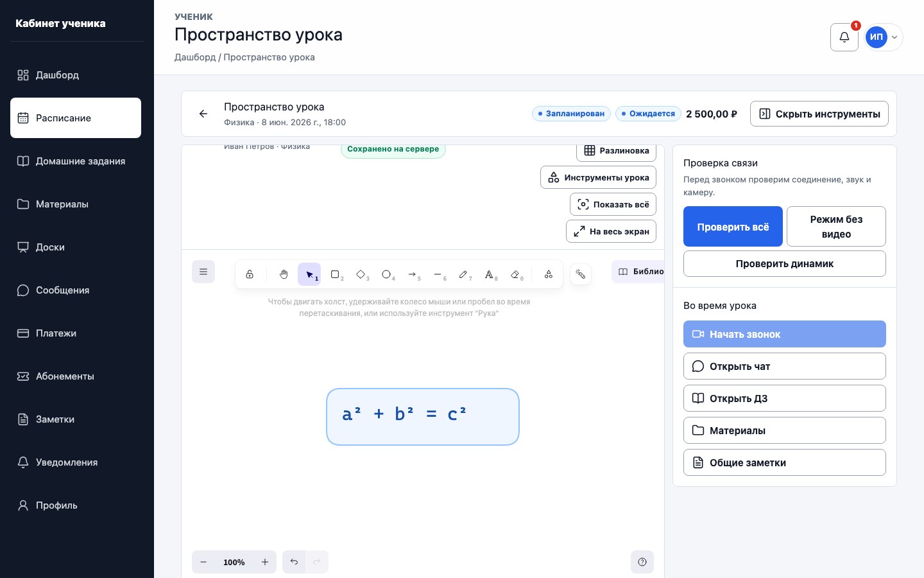Screen dimensions: 924x578
Task: Start the call with Начать звонок
Action: (x=785, y=334)
